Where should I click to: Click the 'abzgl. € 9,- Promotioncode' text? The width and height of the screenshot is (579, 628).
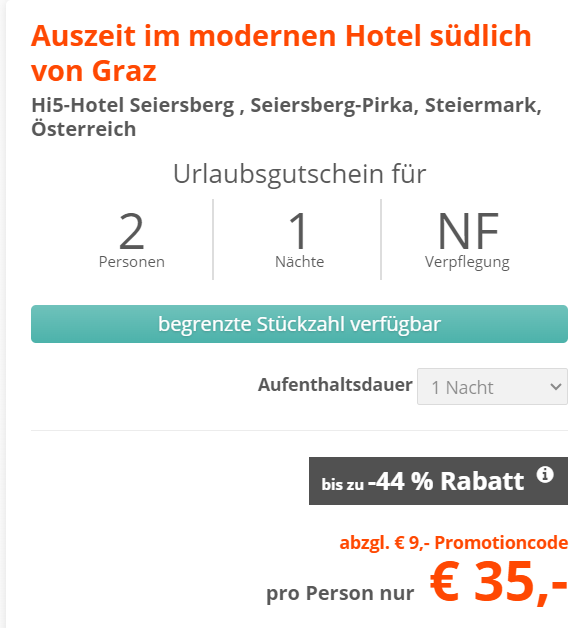pyautogui.click(x=454, y=543)
